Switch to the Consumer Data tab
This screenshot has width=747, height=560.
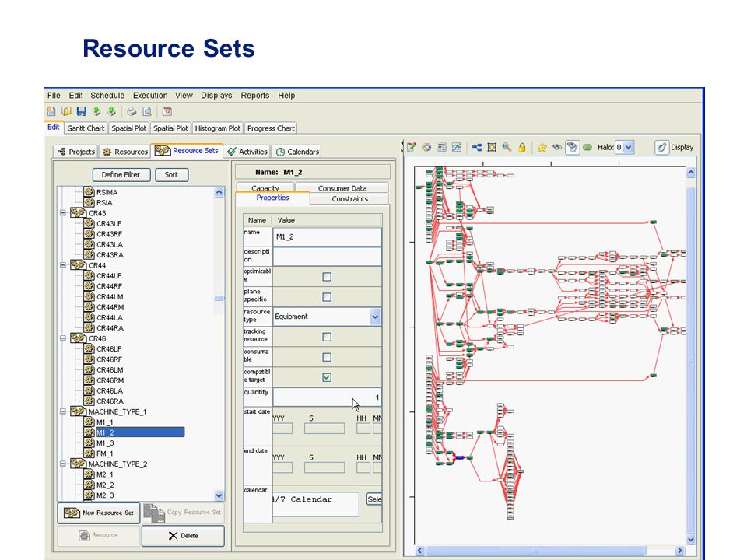coord(342,187)
